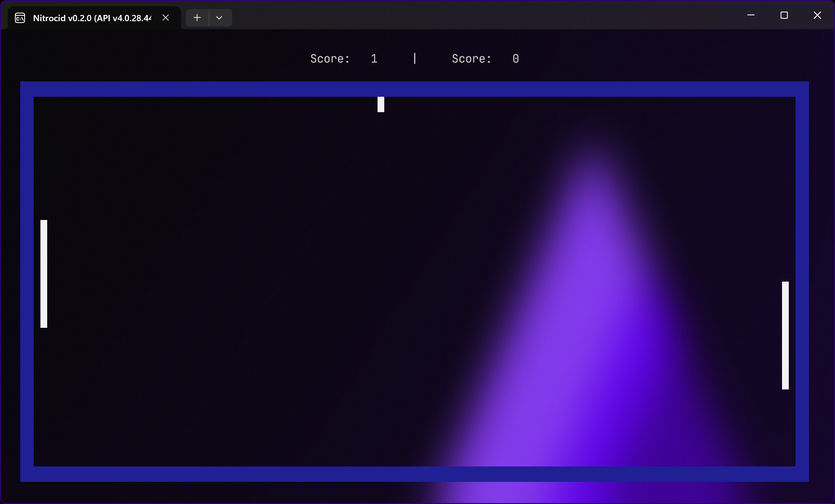Maximize the terminal window

tap(784, 15)
